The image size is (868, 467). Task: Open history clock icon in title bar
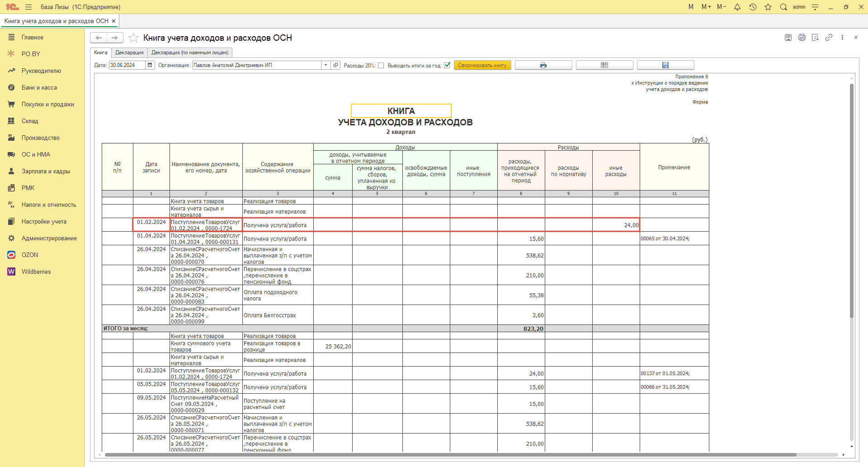753,7
